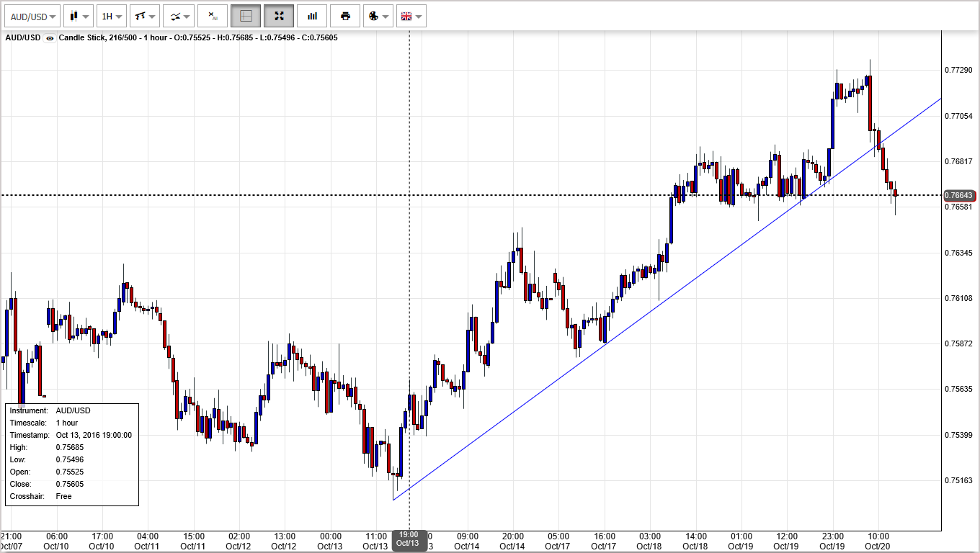Image resolution: width=980 pixels, height=553 pixels.
Task: Click the 0.77290 price axis label
Action: (958, 70)
